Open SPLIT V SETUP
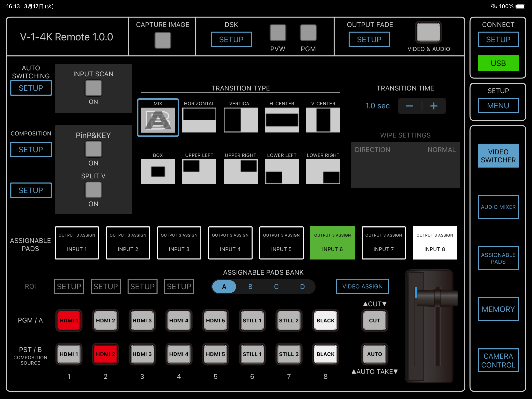Image resolution: width=532 pixels, height=399 pixels. click(x=31, y=190)
